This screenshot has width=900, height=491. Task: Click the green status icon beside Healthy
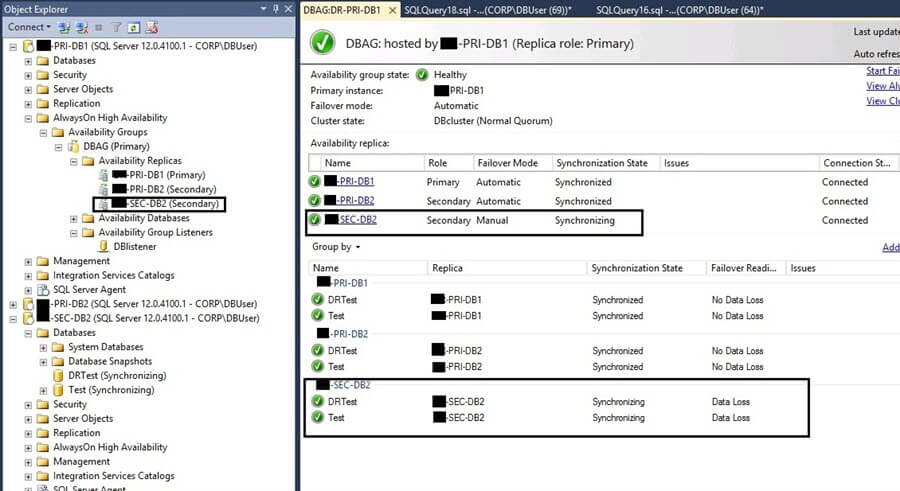point(422,75)
